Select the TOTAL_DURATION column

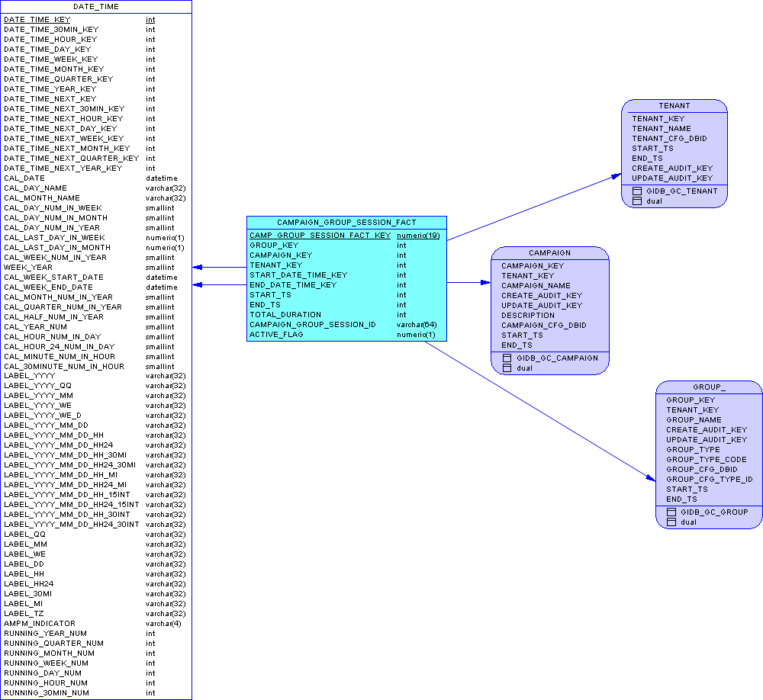[285, 315]
